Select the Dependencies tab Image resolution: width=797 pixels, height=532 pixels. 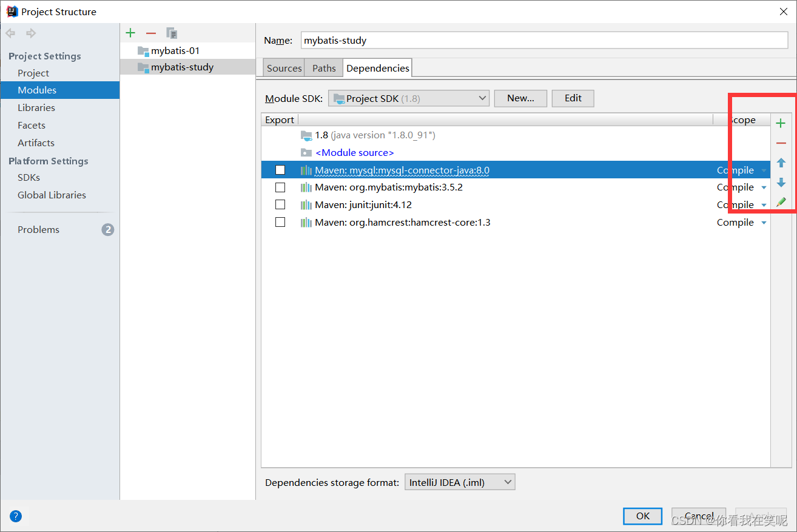click(377, 68)
